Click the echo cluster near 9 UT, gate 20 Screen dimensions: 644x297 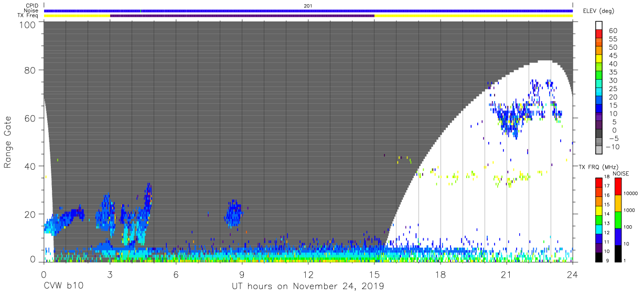point(233,213)
